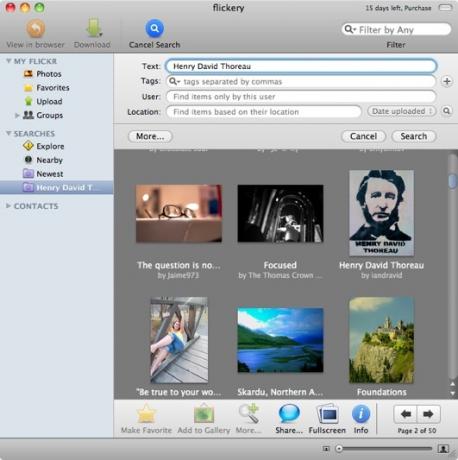This screenshot has width=458, height=460.
Task: Expand the Groups disclosure triangle
Action: click(17, 115)
